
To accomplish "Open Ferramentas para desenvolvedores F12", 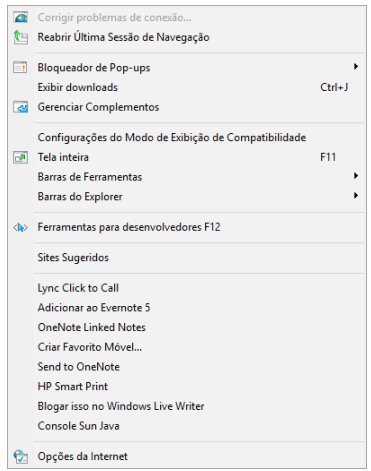I will 187,227.
